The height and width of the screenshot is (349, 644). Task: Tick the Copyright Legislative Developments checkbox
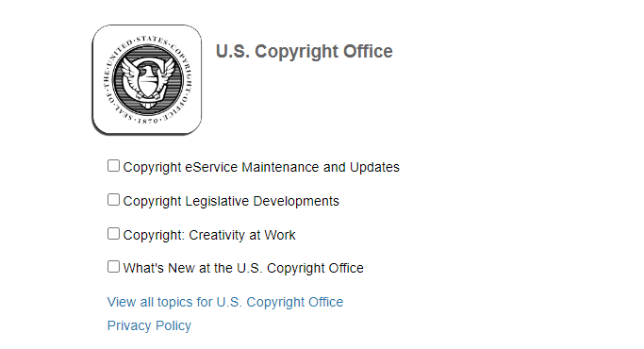(113, 200)
